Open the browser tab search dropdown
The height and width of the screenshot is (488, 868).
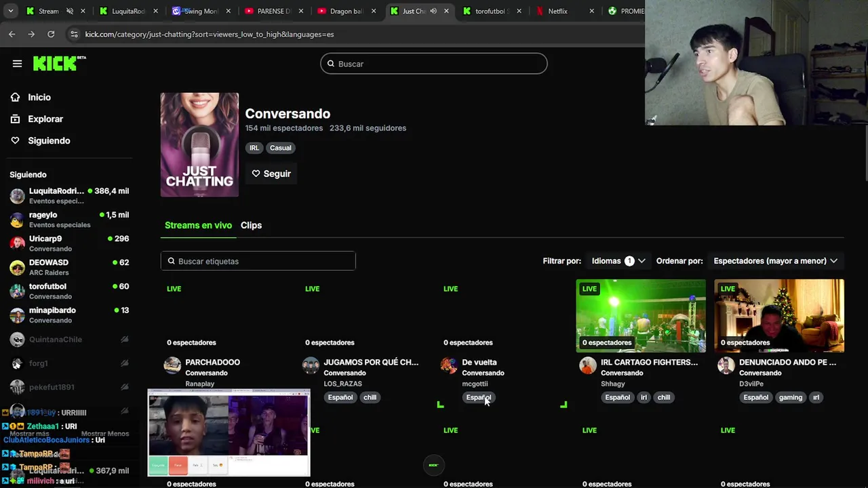pyautogui.click(x=10, y=11)
